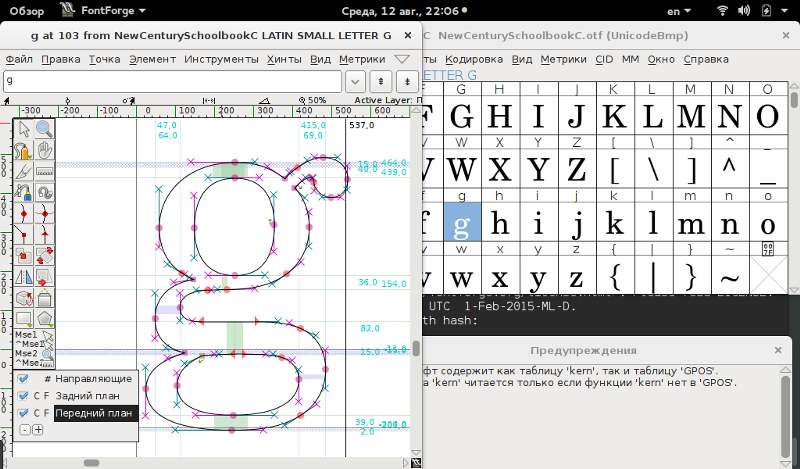Select the HV curve point tool
The height and width of the screenshot is (469, 800).
point(44,213)
